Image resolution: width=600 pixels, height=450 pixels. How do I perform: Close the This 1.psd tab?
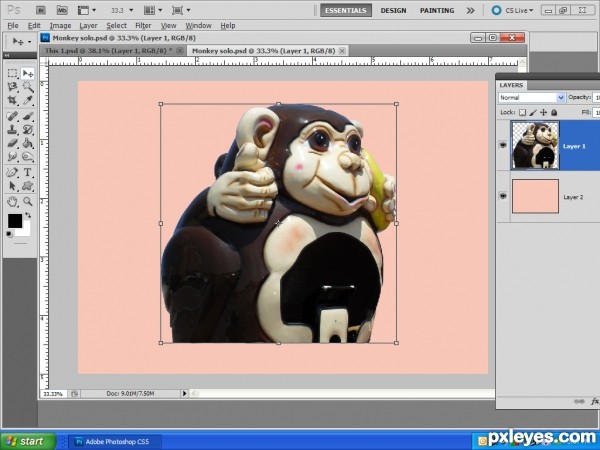[179, 51]
